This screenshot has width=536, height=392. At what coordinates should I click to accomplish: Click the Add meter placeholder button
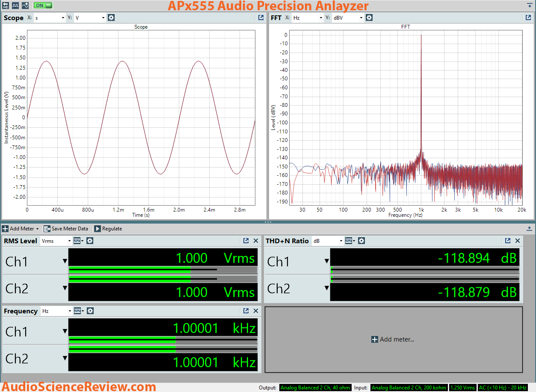point(394,339)
